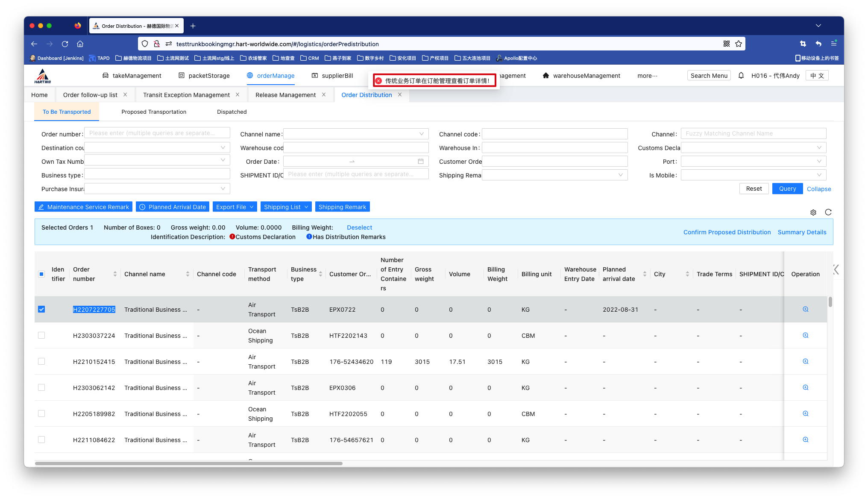The height and width of the screenshot is (499, 868).
Task: Bookmark page with the star icon
Action: click(739, 44)
